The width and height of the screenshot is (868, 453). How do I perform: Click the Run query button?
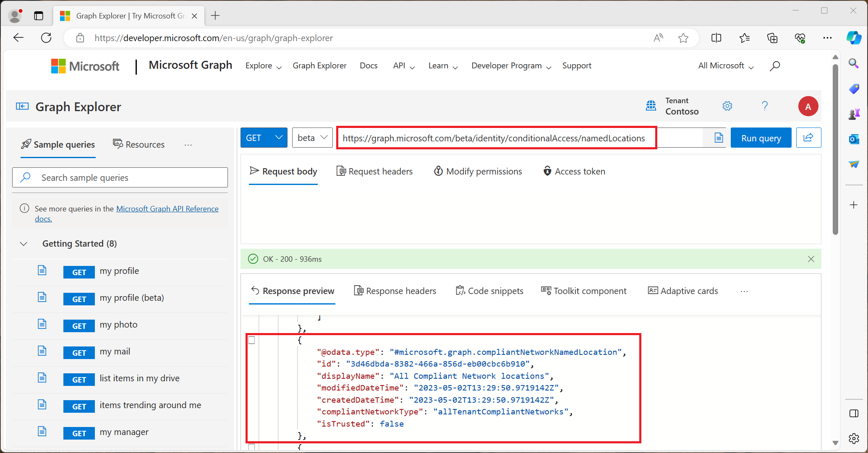761,138
